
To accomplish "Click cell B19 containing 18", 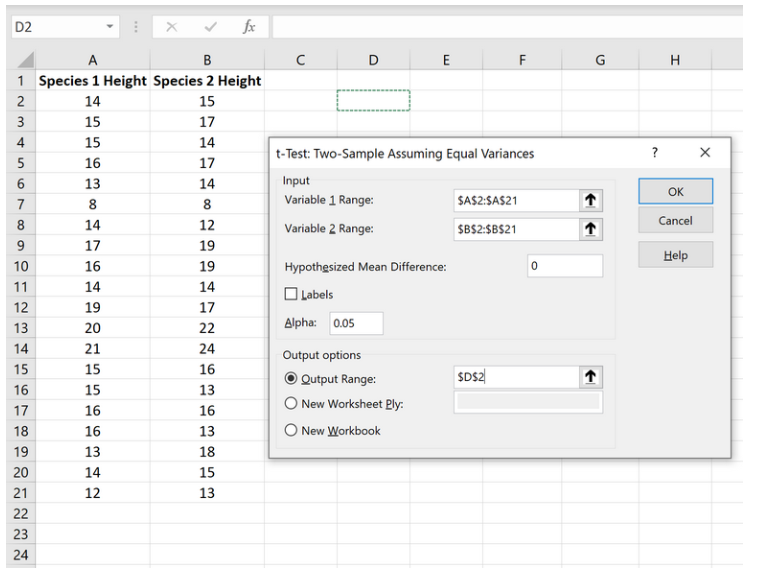I will point(207,451).
